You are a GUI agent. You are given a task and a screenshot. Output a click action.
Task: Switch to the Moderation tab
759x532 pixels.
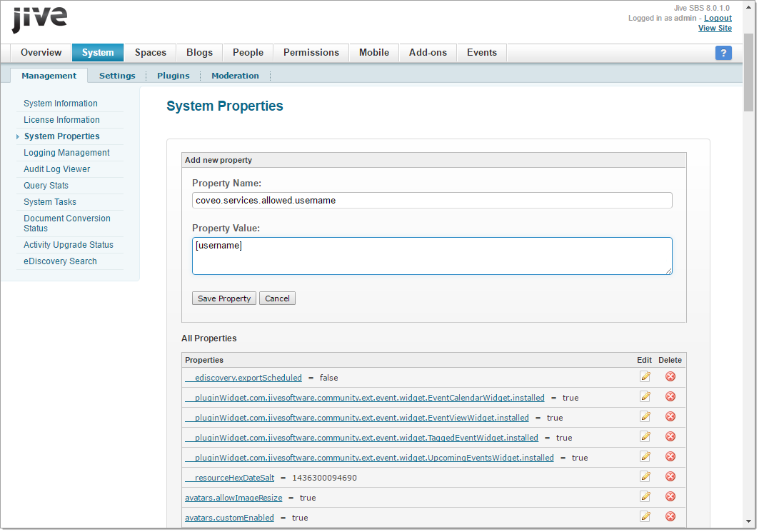[x=236, y=75]
